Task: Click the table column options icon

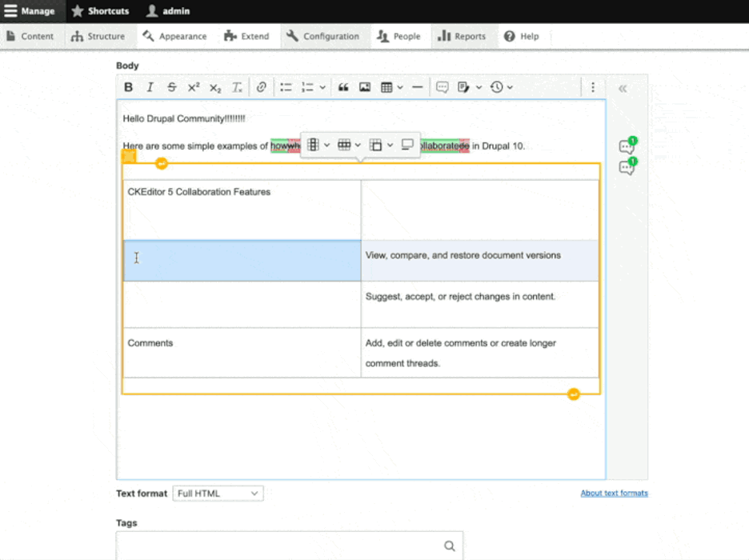Action: (x=314, y=145)
